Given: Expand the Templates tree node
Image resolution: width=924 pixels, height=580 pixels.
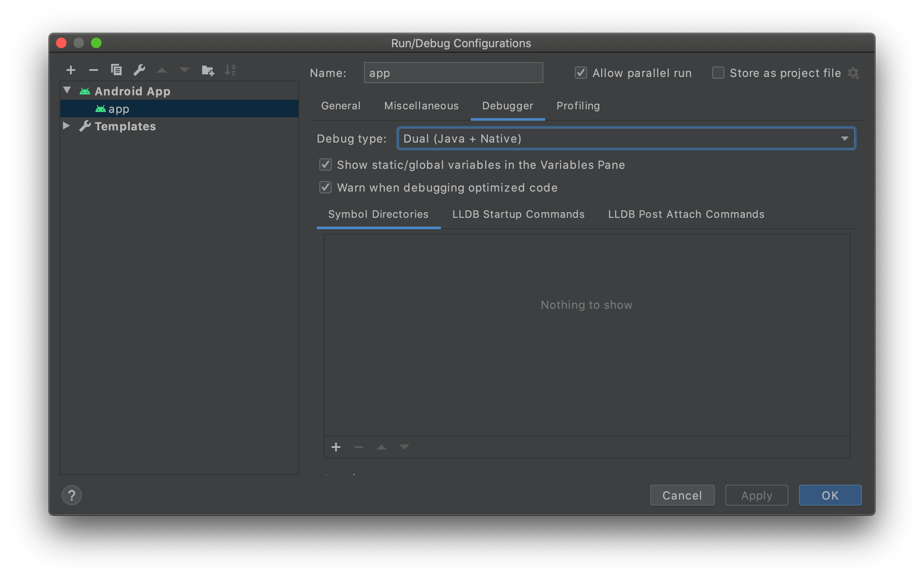Looking at the screenshot, I should point(66,126).
